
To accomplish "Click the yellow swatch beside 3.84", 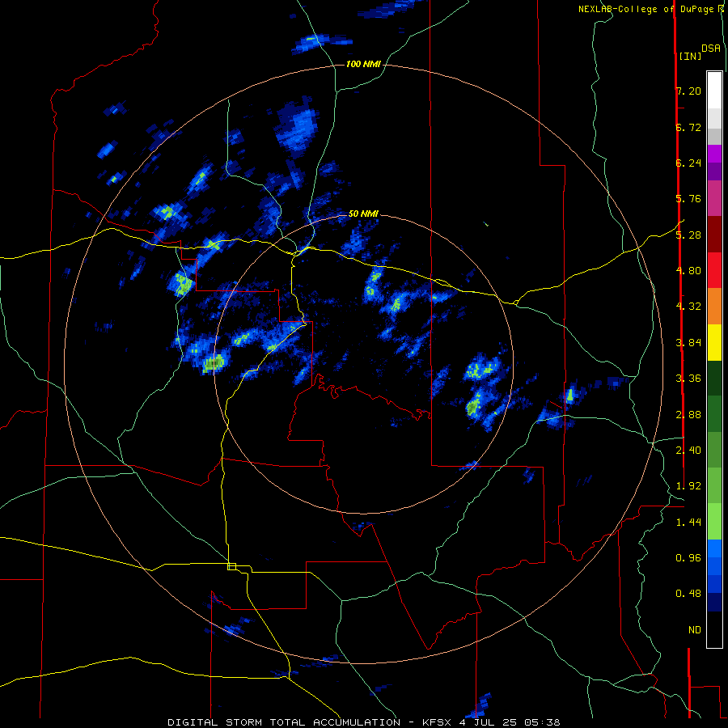I will pyautogui.click(x=714, y=342).
